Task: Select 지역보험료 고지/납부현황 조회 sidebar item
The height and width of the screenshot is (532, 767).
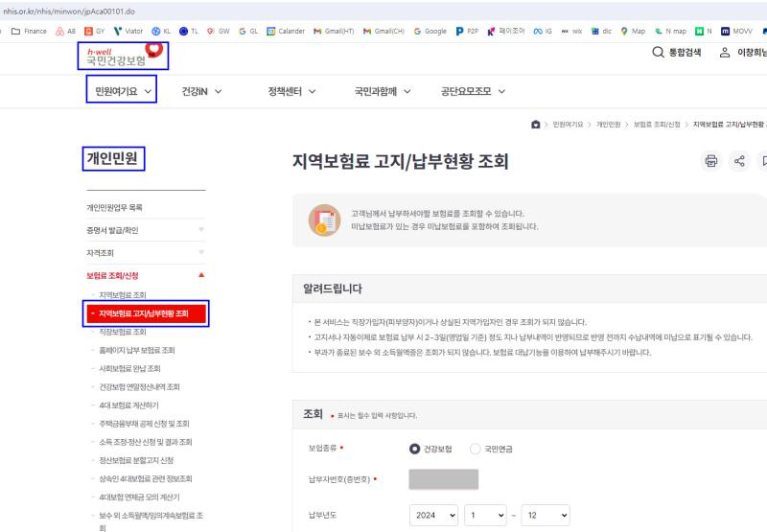Action: (146, 313)
